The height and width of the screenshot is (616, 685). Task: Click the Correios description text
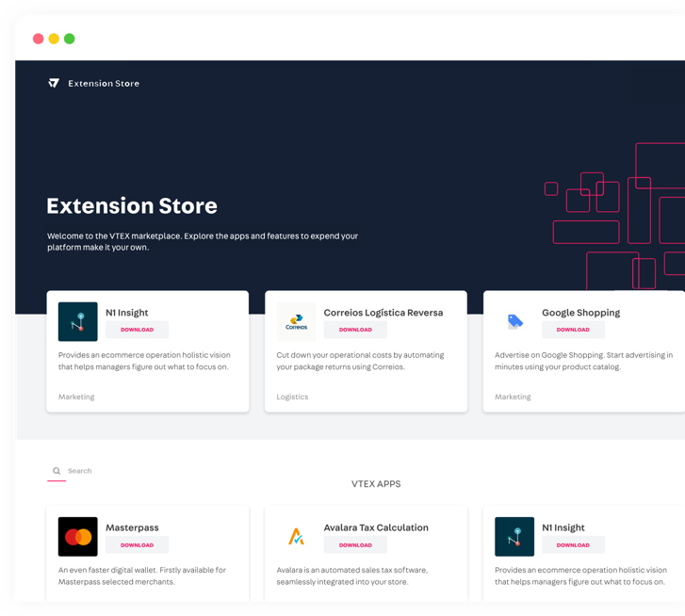point(360,361)
